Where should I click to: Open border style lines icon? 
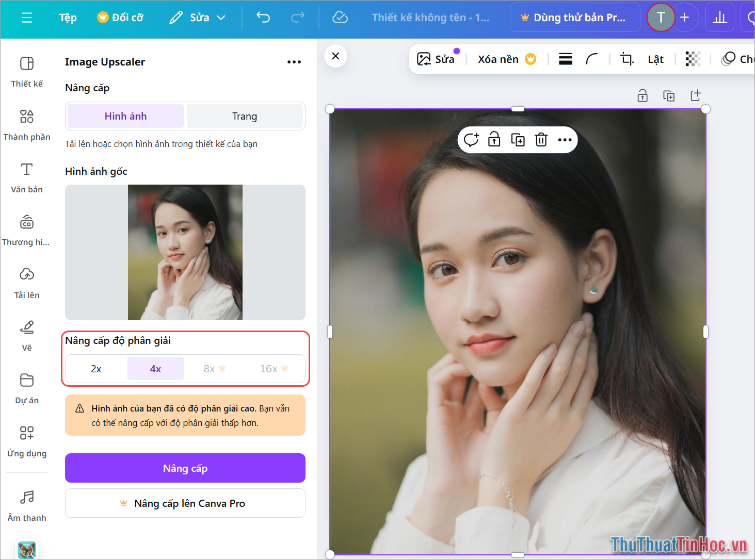566,59
